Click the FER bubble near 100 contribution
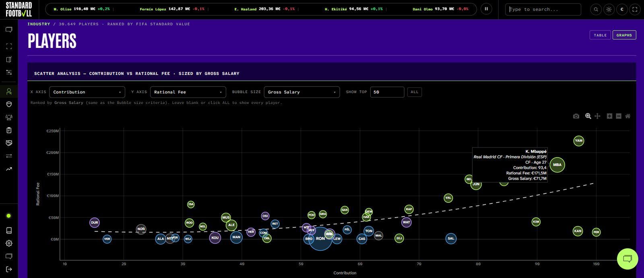 click(596, 232)
